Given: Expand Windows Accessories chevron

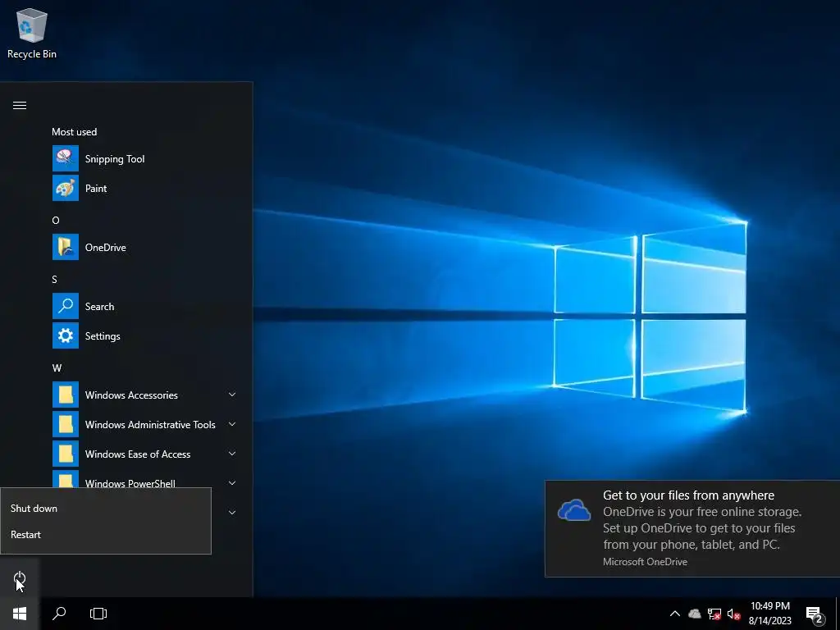Looking at the screenshot, I should (x=232, y=395).
